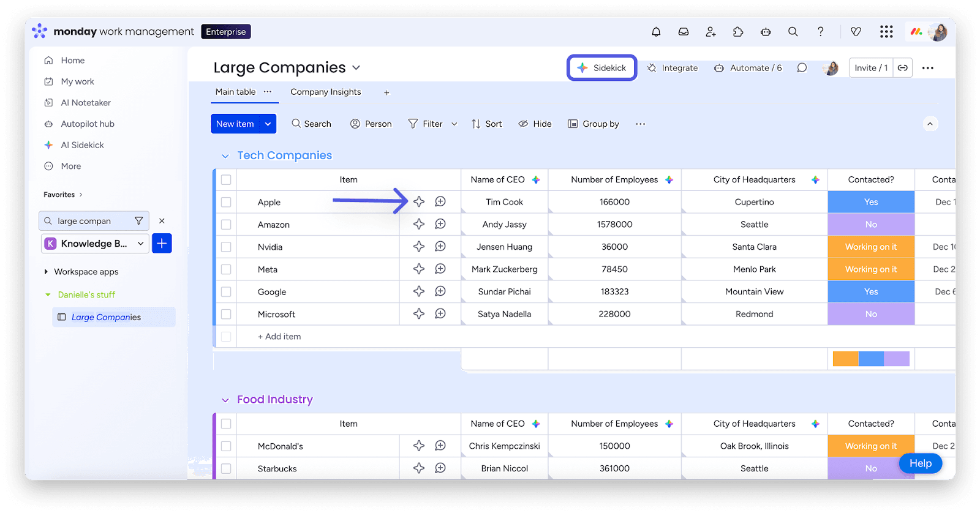The height and width of the screenshot is (513, 980).
Task: Select all Tech Companies items checkbox
Action: [x=226, y=180]
